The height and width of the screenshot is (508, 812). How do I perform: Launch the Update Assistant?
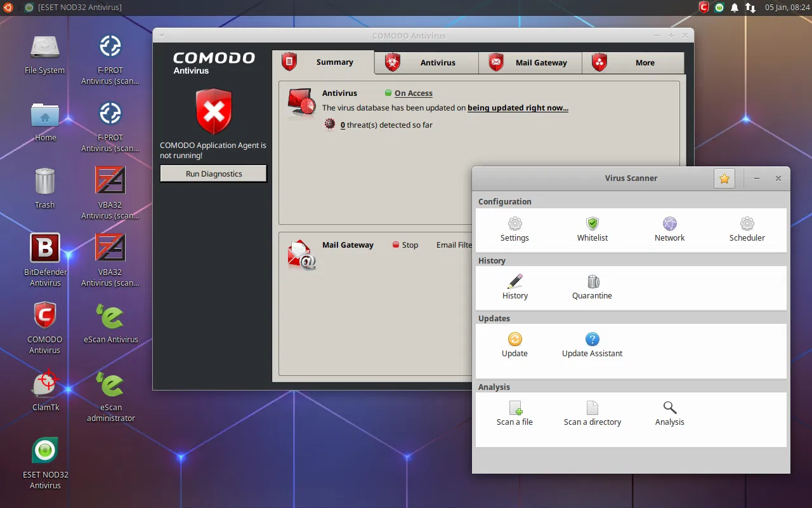coord(593,345)
